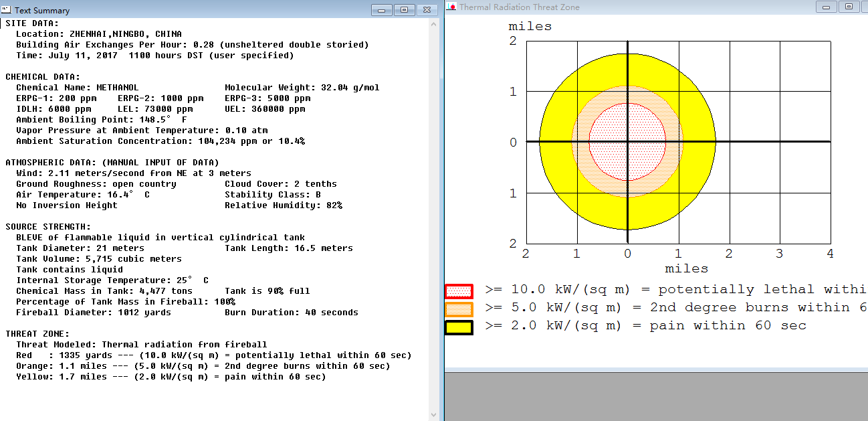
Task: Click the 'Yellow: 1.7 miles' line
Action: 171,377
